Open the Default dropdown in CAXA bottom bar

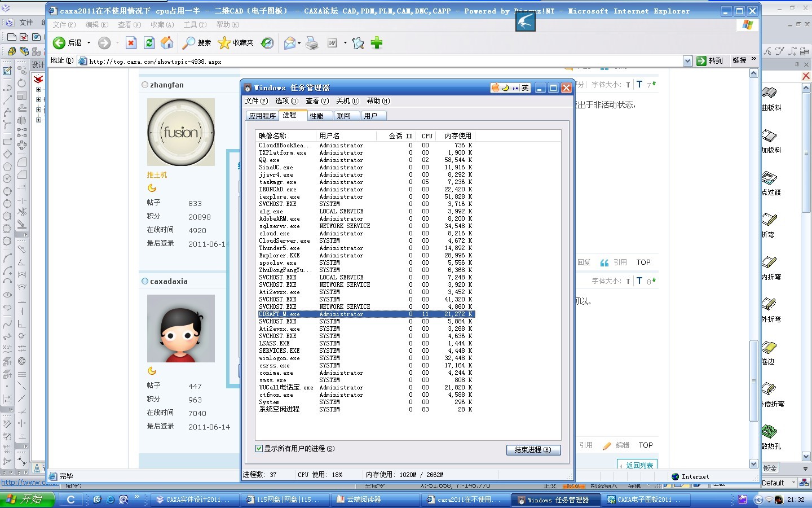click(793, 483)
